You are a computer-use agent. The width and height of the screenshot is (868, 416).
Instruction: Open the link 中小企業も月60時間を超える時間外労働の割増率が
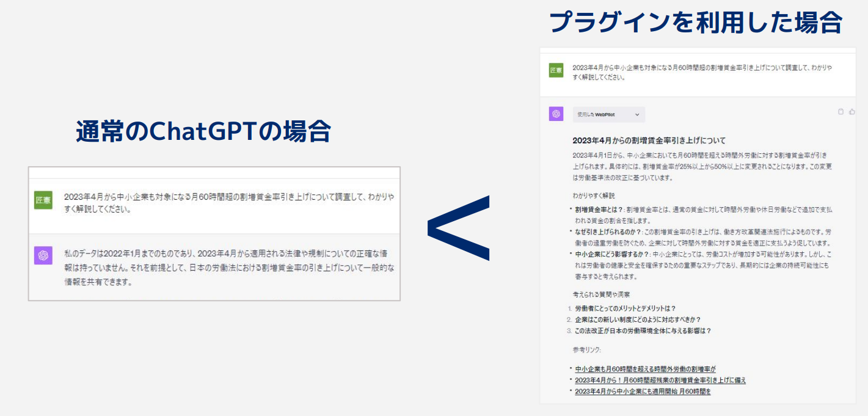(645, 369)
